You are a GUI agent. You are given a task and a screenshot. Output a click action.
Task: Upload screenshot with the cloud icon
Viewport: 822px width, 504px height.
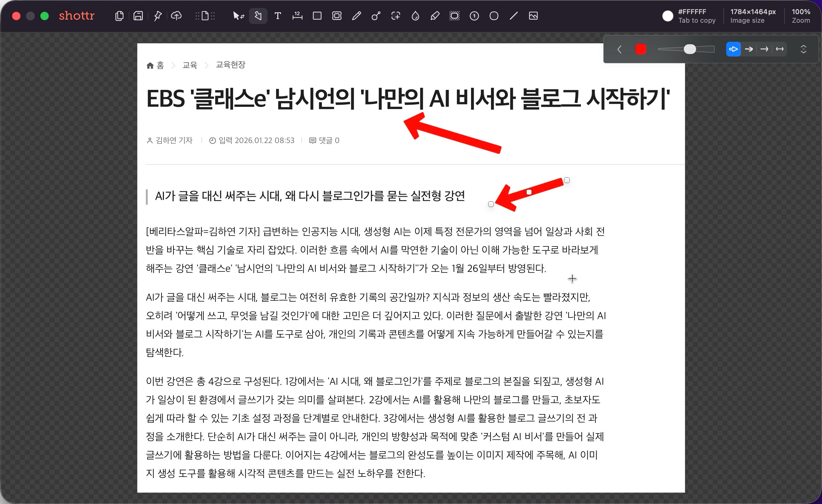[176, 16]
